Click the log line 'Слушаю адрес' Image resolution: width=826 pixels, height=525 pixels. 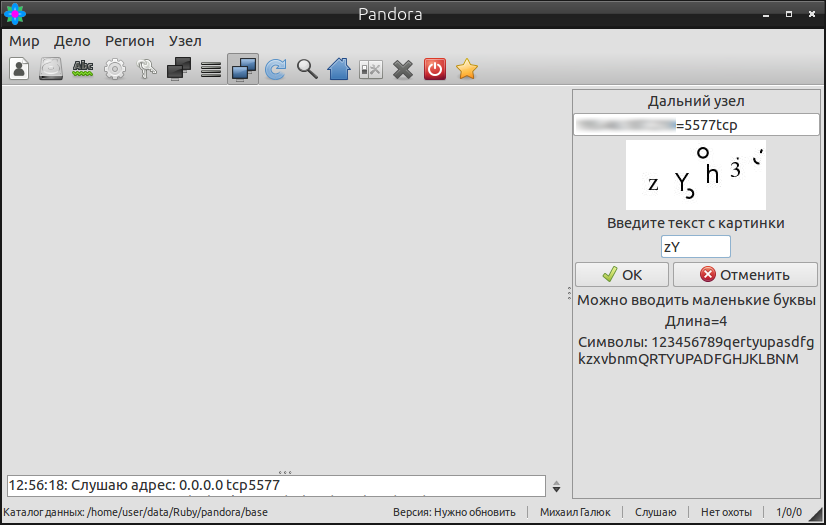coord(144,485)
